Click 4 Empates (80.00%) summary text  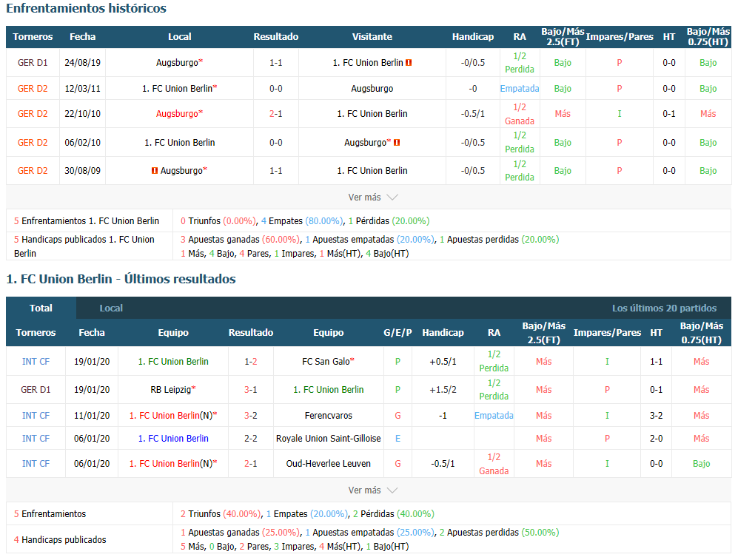coord(302,221)
